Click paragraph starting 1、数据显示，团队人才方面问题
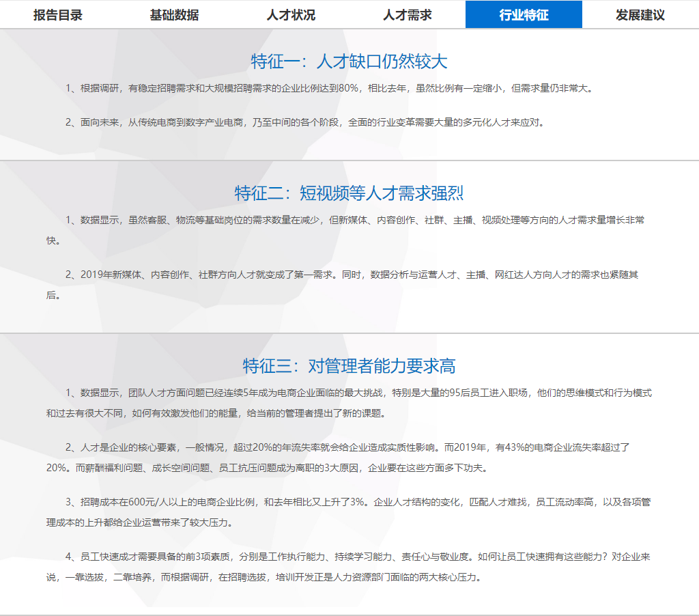699x616 pixels. pyautogui.click(x=349, y=403)
